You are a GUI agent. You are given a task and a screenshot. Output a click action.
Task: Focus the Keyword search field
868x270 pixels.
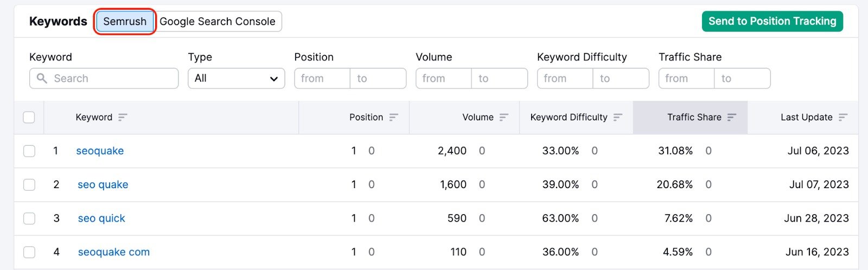click(x=104, y=78)
